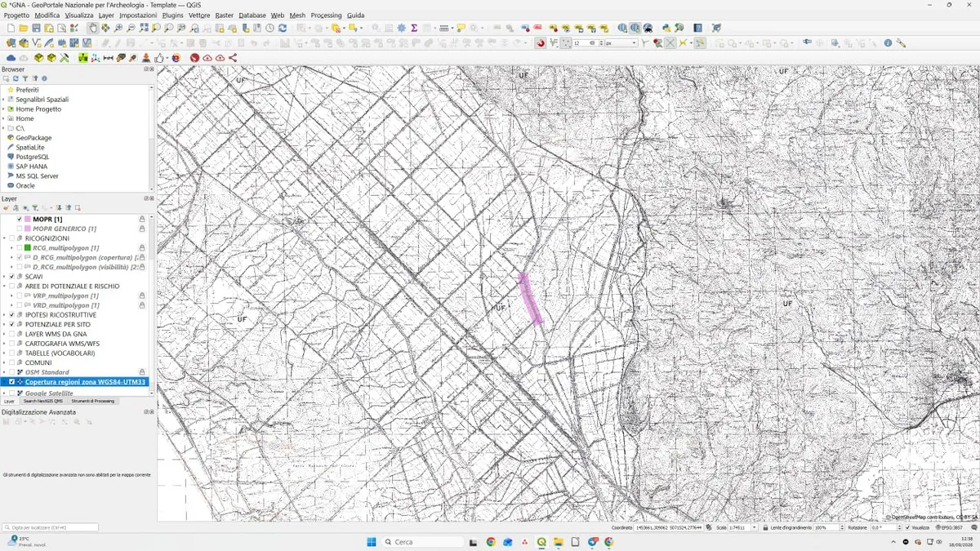Viewport: 980px width, 551px height.
Task: Open a project with the folder icon
Action: tap(23, 28)
